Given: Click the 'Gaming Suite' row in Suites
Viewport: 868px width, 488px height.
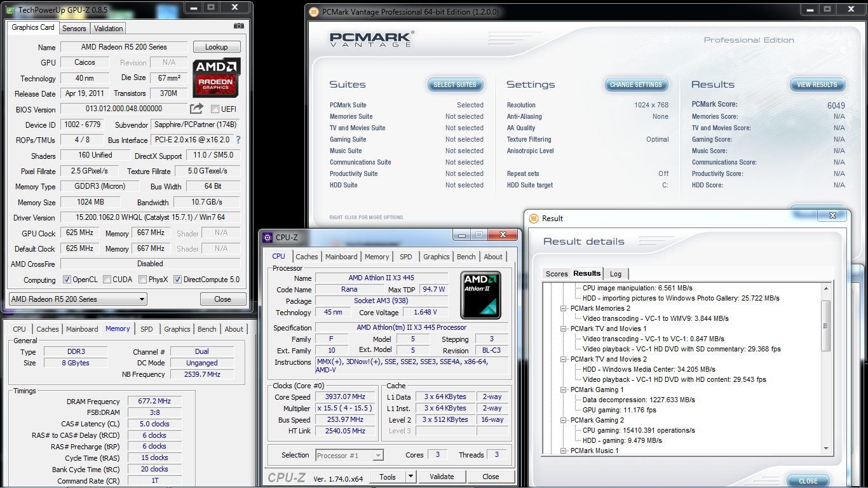Looking at the screenshot, I should (407, 139).
